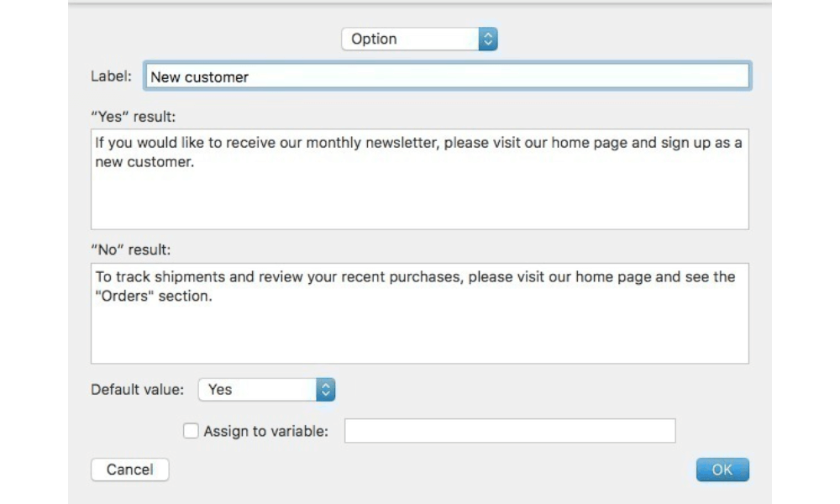Click the "Default value:" caption
Viewport: 840px width, 504px height.
(137, 390)
